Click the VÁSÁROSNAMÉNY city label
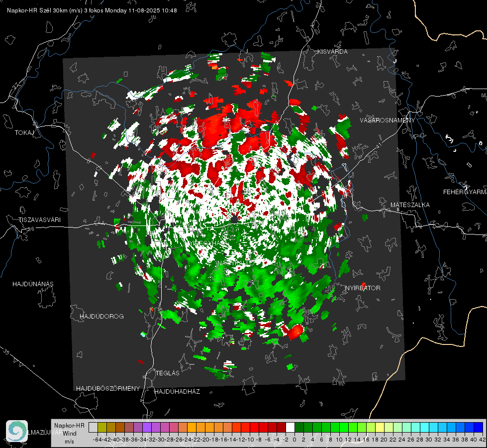 (x=388, y=120)
